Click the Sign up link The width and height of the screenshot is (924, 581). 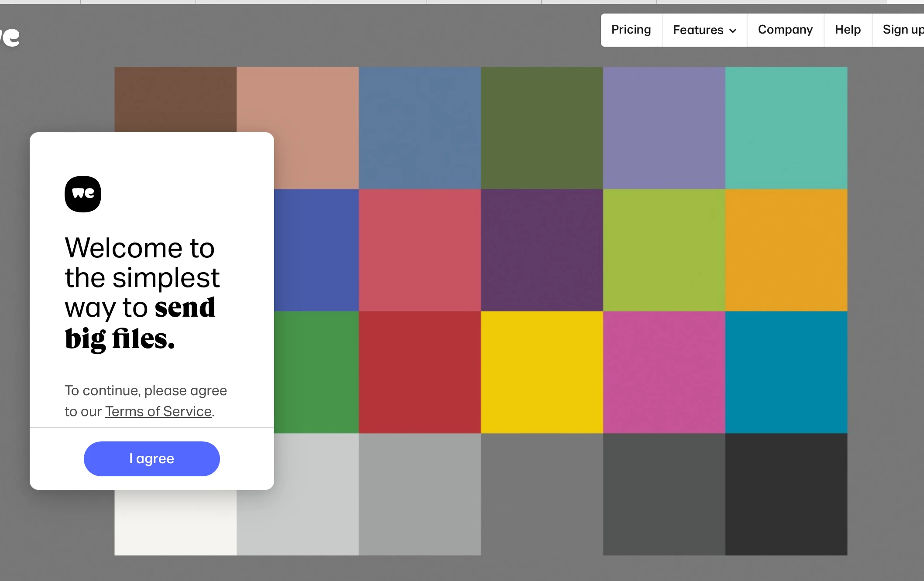(902, 30)
